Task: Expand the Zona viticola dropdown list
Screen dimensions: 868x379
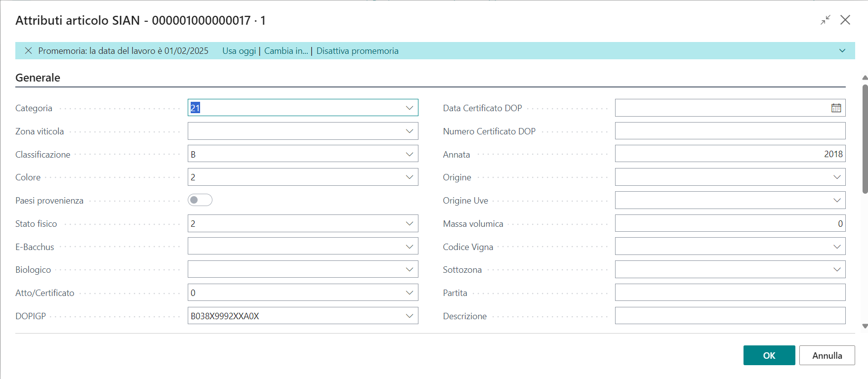Action: (x=410, y=131)
